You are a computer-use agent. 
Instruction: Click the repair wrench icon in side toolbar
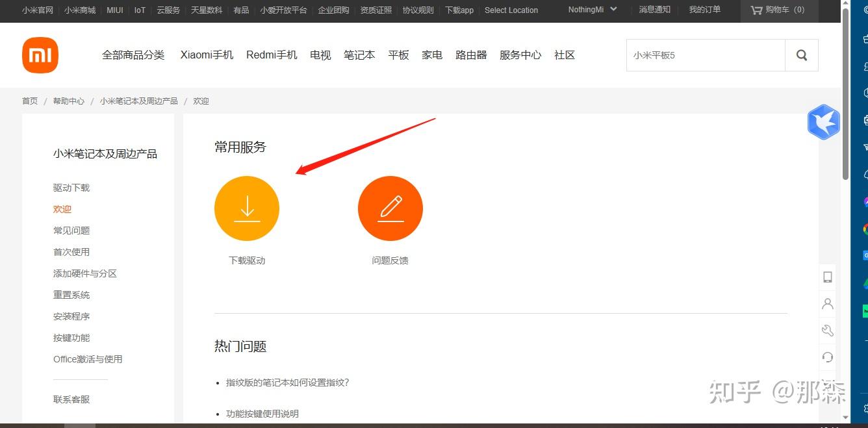827,330
